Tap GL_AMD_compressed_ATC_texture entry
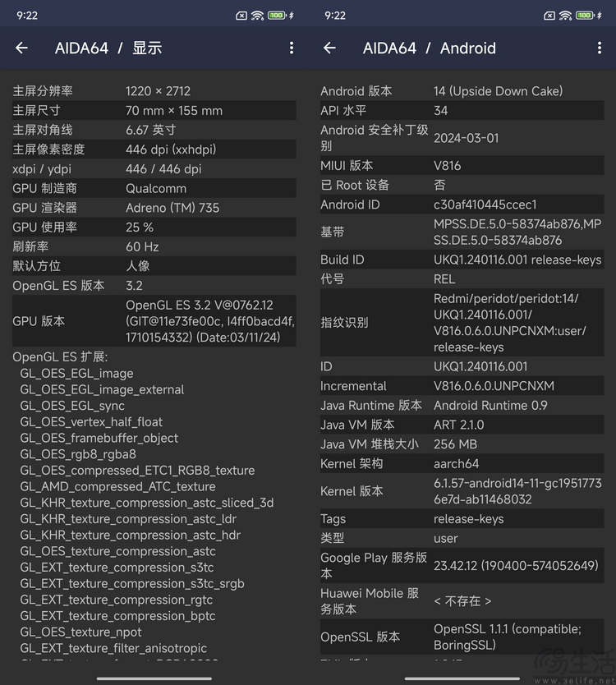The width and height of the screenshot is (616, 685). tap(117, 486)
